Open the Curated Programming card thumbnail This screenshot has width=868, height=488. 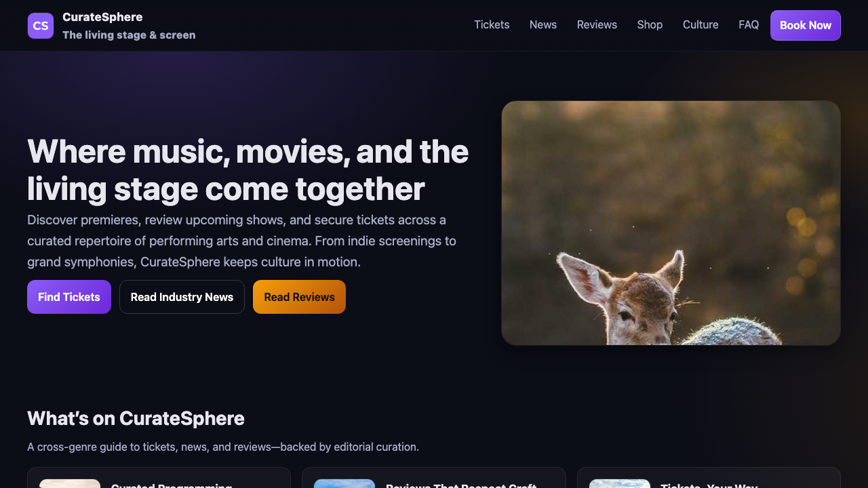coord(70,484)
